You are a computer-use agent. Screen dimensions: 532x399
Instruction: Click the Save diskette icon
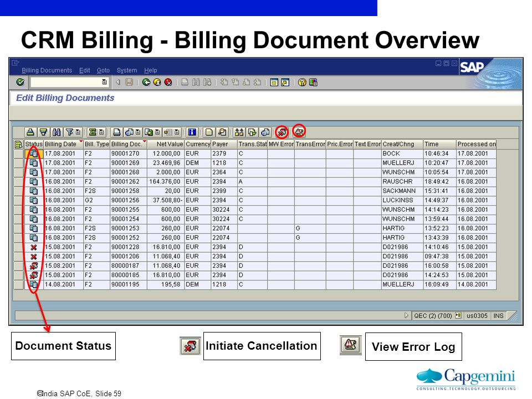[129, 82]
